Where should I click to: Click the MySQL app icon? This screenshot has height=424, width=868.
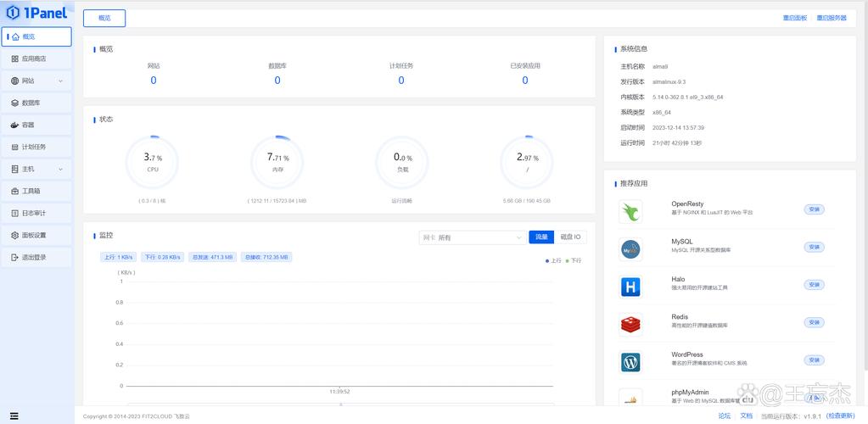pyautogui.click(x=630, y=249)
